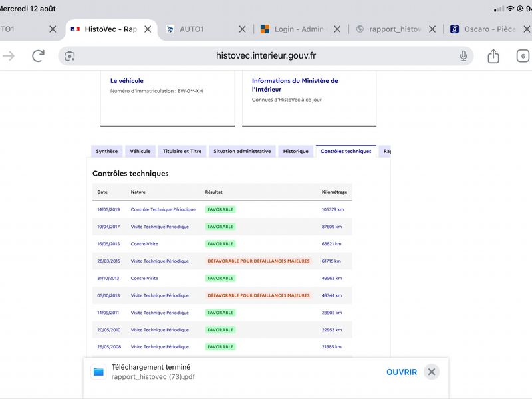Click the 31/10/2013 Contre-Visite entry
The image size is (532, 399).
[144, 278]
